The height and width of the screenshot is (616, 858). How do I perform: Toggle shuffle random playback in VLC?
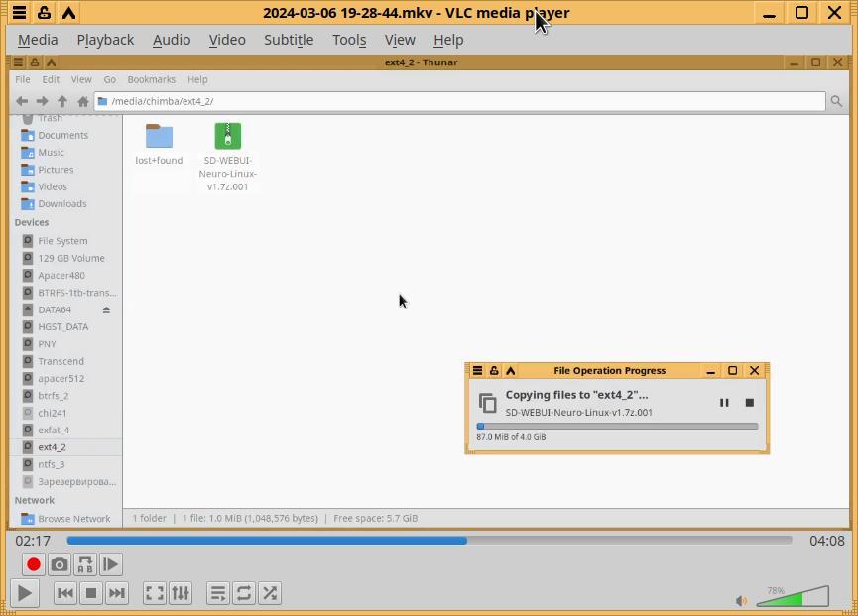[x=270, y=593]
